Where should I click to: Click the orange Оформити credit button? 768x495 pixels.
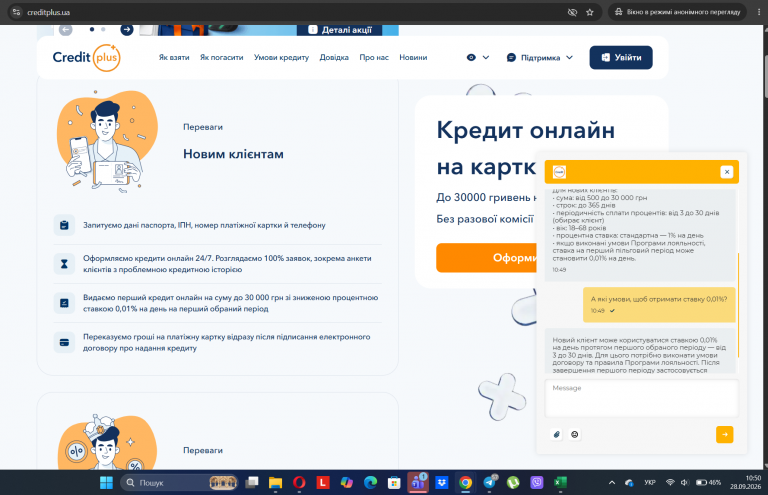[x=486, y=258]
